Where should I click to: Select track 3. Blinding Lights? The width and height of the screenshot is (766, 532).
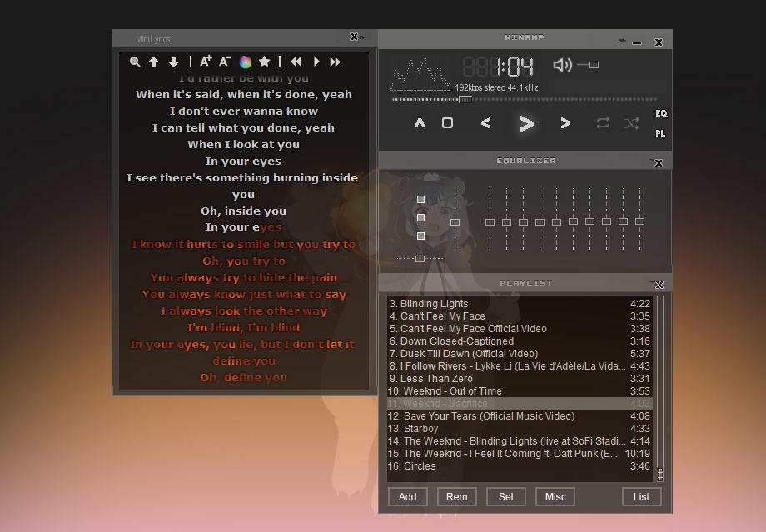point(520,303)
